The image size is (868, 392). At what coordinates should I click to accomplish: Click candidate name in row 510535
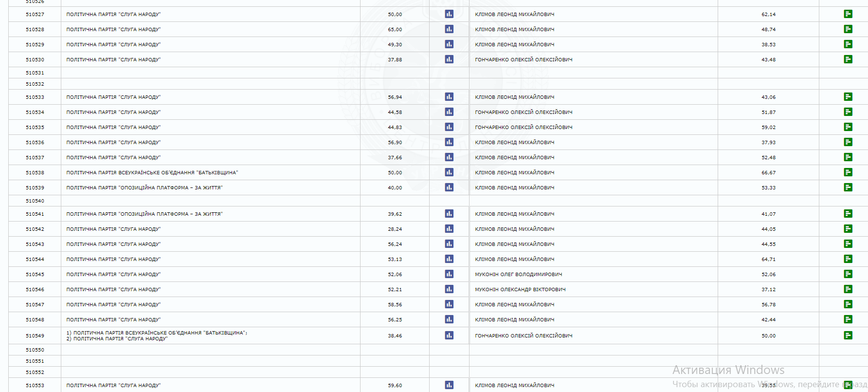pos(524,128)
